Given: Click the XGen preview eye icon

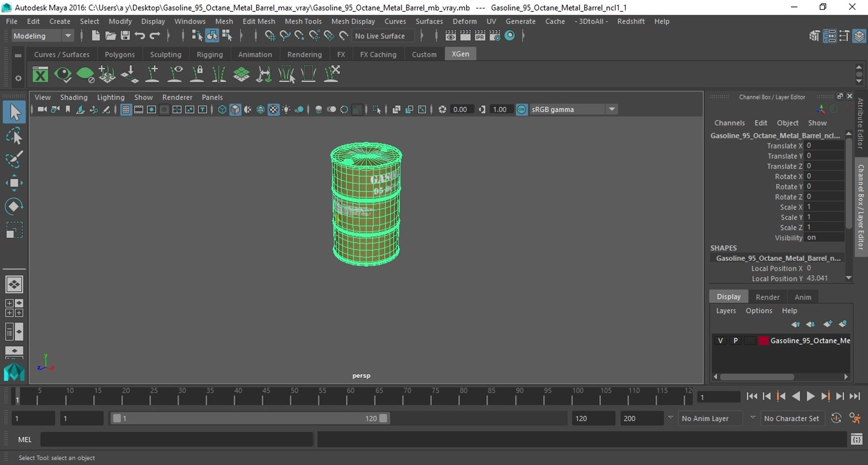Looking at the screenshot, I should [x=62, y=74].
